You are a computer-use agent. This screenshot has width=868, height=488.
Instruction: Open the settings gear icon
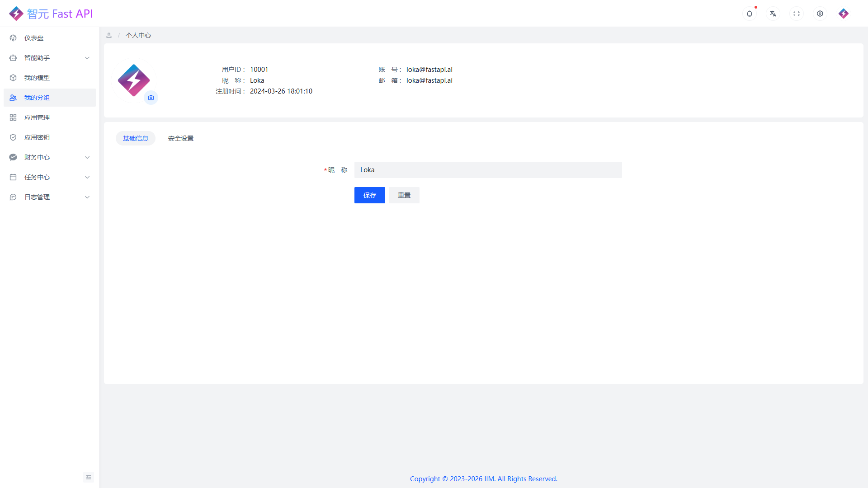(820, 14)
